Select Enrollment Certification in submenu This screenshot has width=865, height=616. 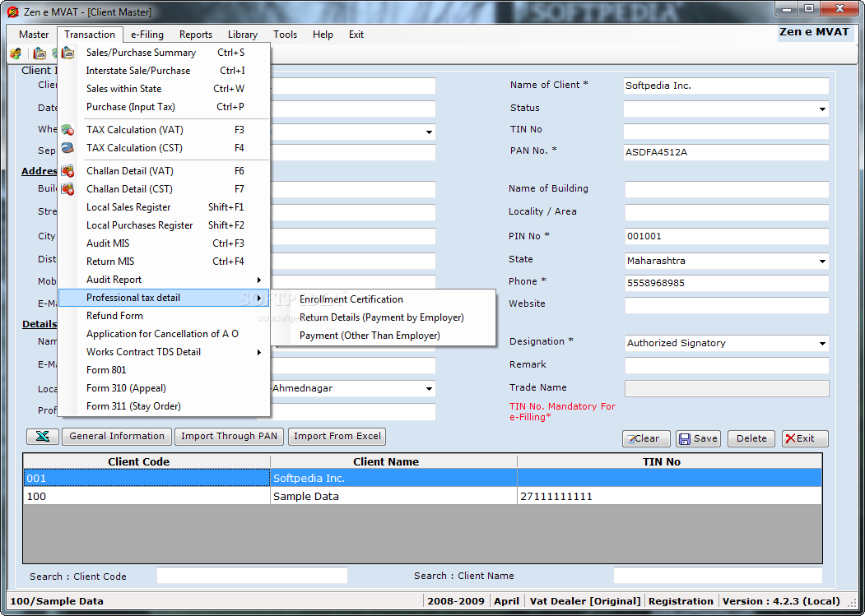tap(384, 299)
